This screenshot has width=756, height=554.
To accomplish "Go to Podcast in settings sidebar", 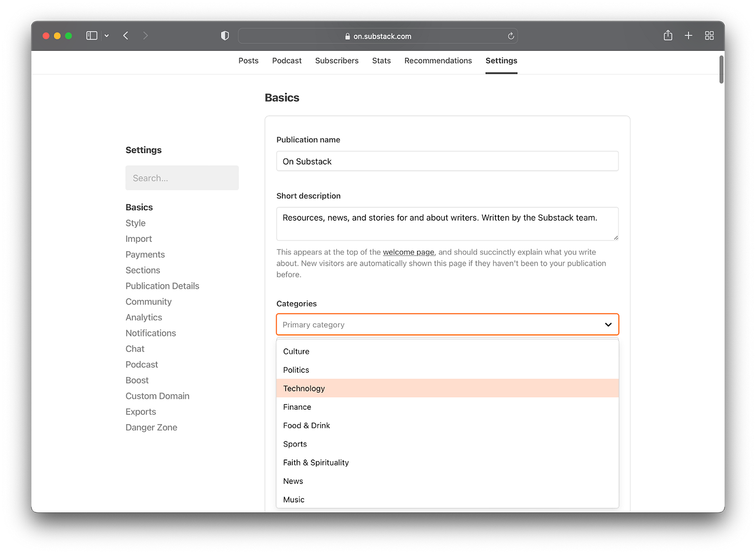I will coord(142,364).
